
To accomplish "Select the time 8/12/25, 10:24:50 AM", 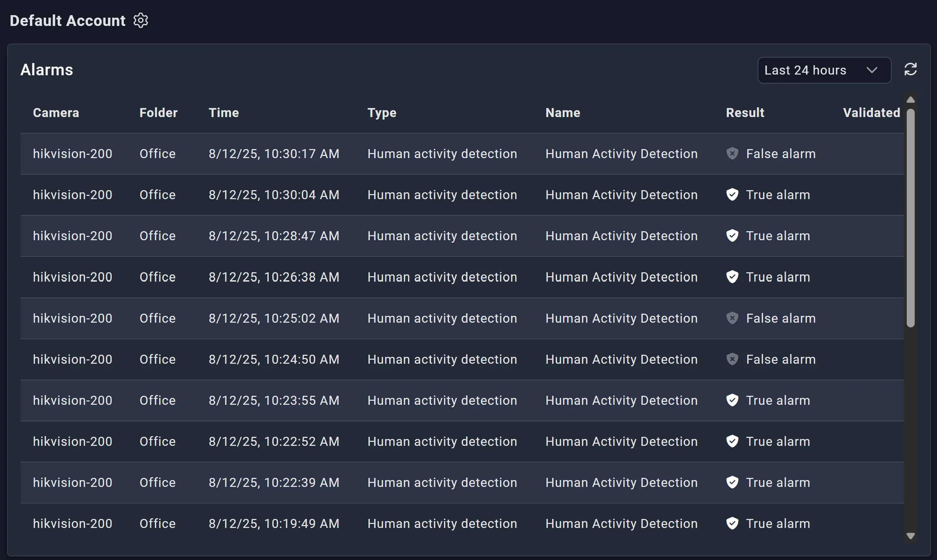I will 274,359.
